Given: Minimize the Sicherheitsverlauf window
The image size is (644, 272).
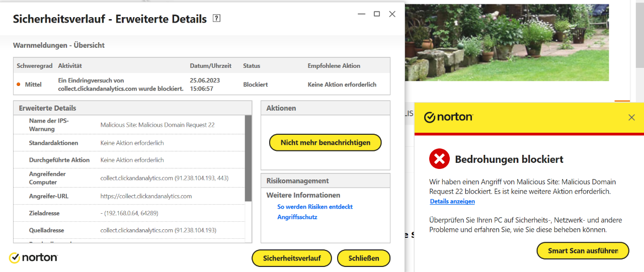Looking at the screenshot, I should click(361, 14).
